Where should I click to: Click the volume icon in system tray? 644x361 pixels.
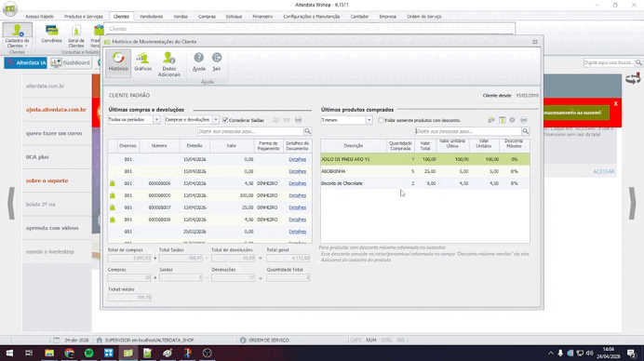pos(590,353)
